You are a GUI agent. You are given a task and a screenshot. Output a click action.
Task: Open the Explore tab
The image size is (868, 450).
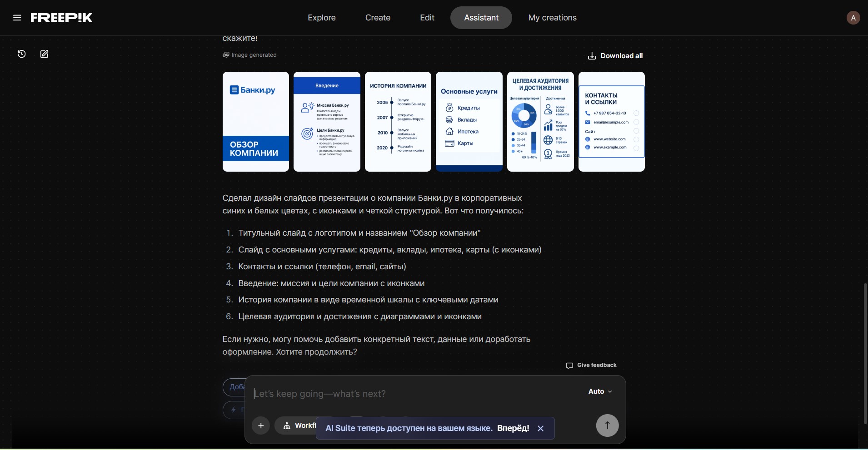(322, 18)
